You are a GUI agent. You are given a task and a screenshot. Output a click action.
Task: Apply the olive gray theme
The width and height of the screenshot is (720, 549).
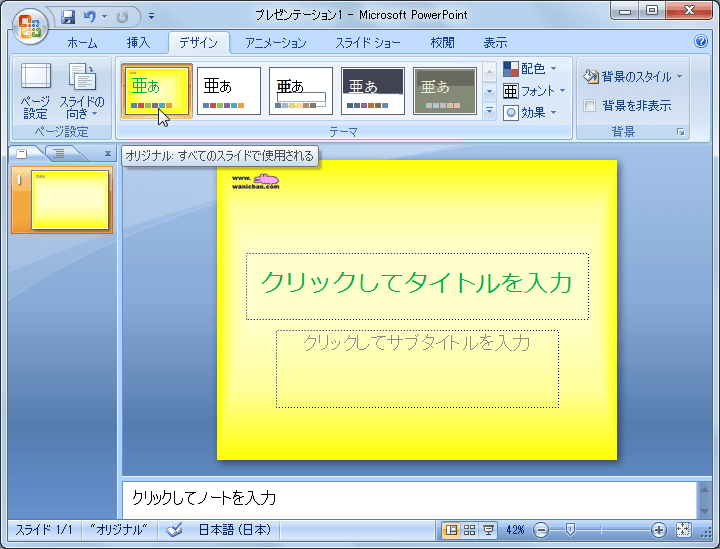(445, 91)
